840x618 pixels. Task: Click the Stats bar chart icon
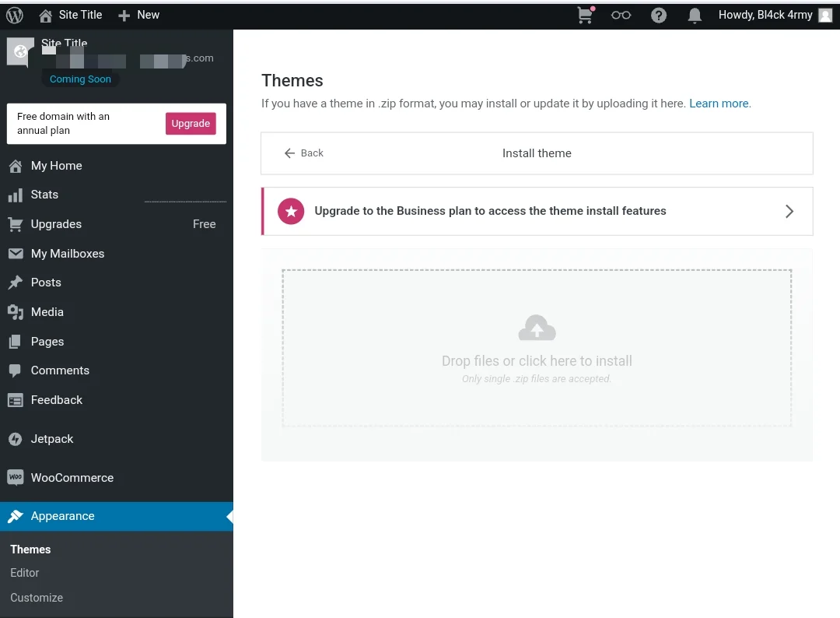pos(16,195)
